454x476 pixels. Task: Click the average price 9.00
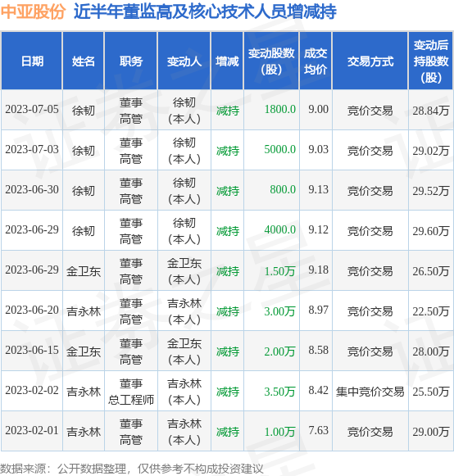318,109
